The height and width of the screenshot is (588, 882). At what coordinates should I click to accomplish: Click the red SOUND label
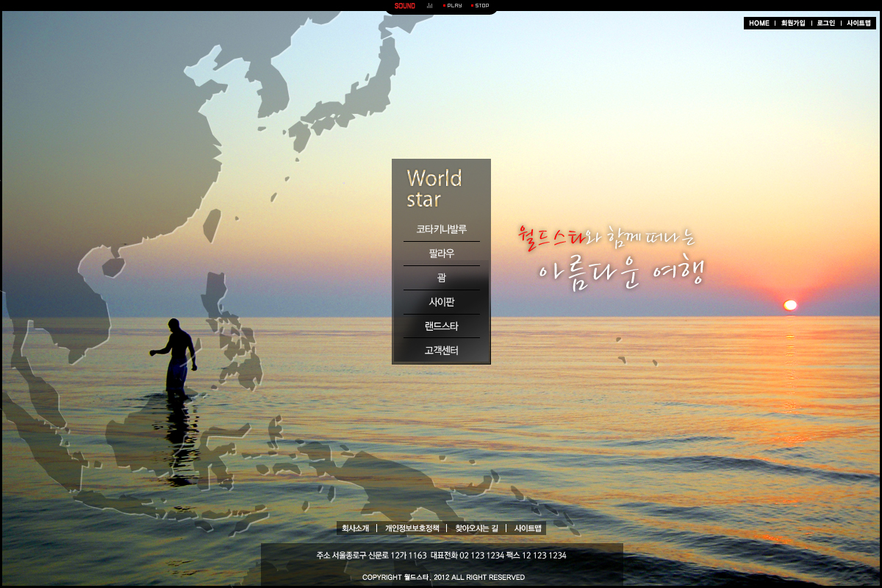[x=404, y=6]
